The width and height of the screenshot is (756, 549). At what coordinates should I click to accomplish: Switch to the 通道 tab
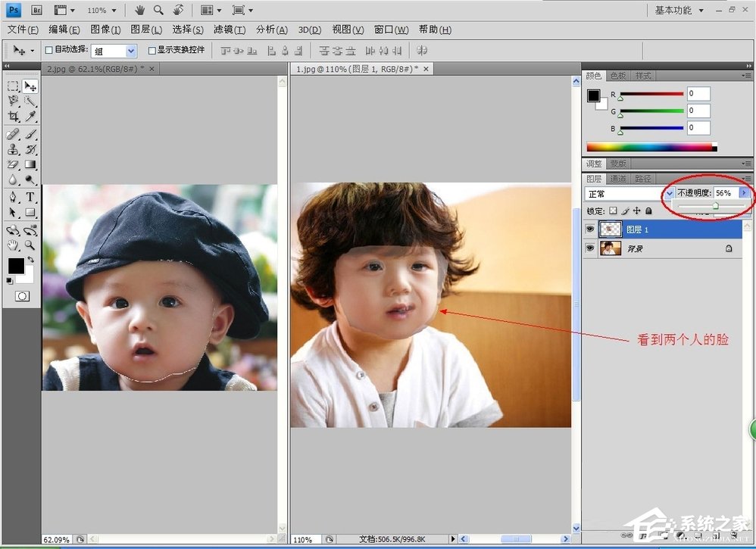tap(618, 179)
